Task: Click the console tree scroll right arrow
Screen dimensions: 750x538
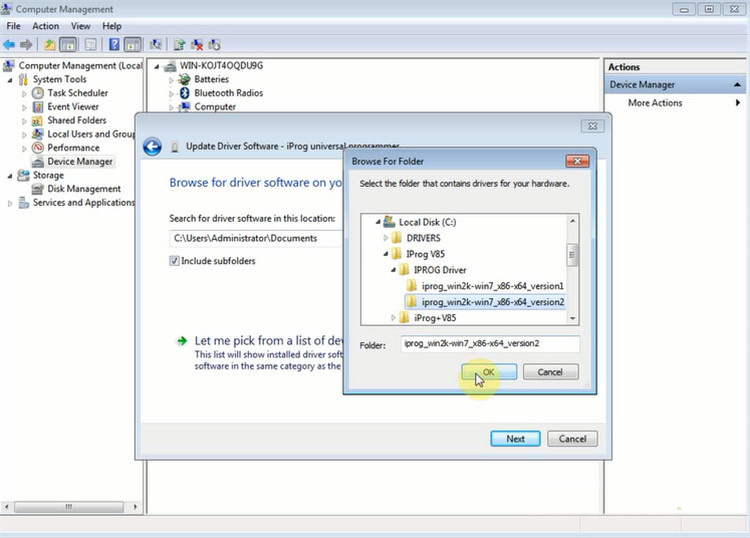Action: 135,506
